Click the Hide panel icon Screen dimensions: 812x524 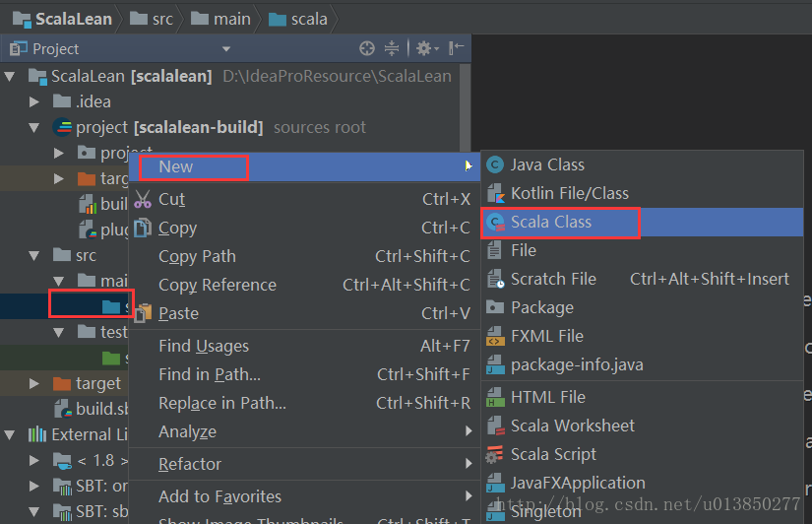point(457,48)
